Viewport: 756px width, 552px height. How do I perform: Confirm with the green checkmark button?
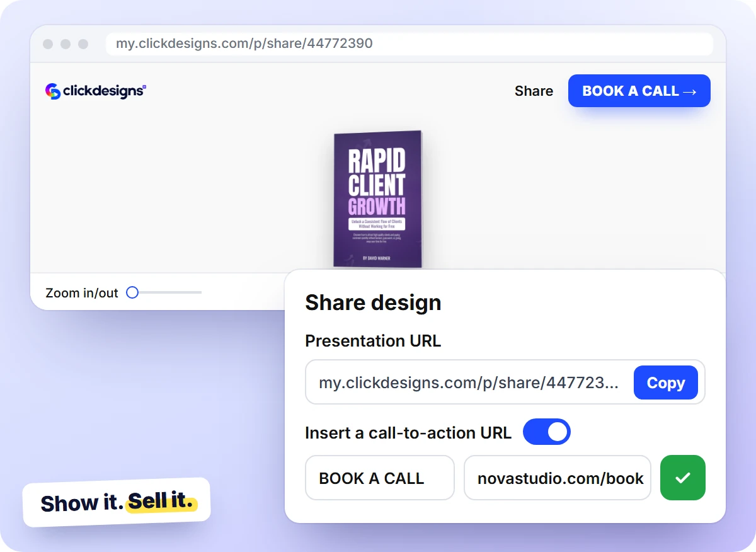683,478
